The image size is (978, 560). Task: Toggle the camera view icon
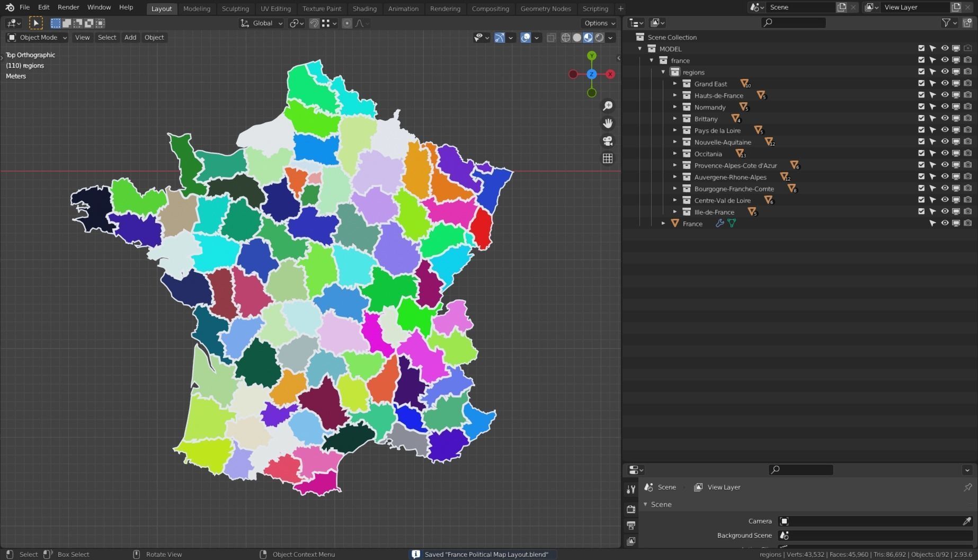(x=608, y=141)
